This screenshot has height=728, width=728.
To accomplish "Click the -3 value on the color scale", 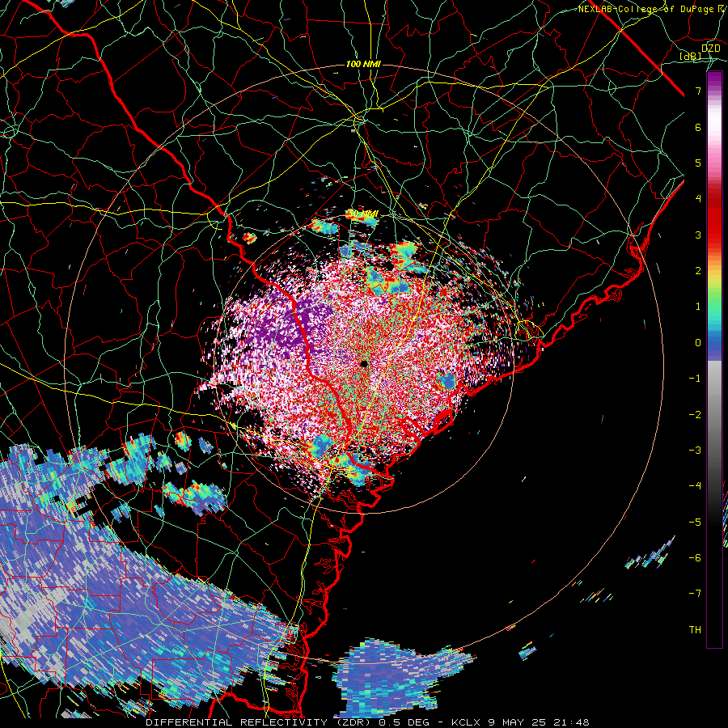I will point(695,451).
